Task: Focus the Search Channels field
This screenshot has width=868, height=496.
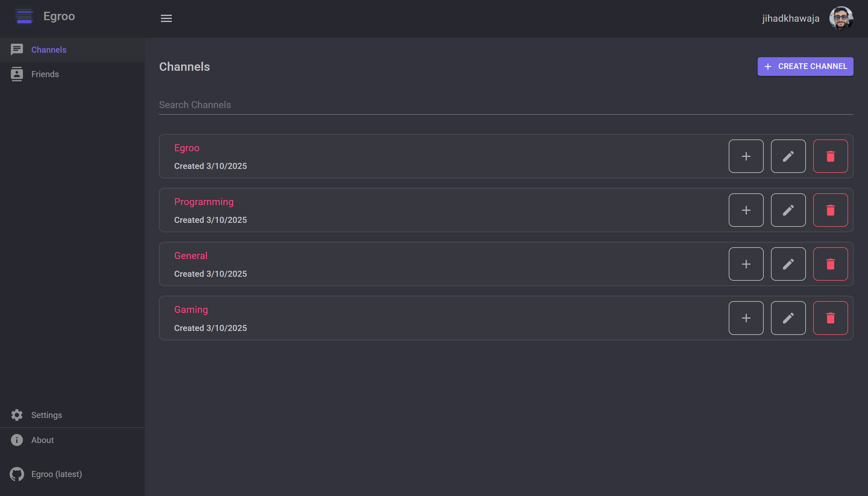Action: click(x=506, y=105)
